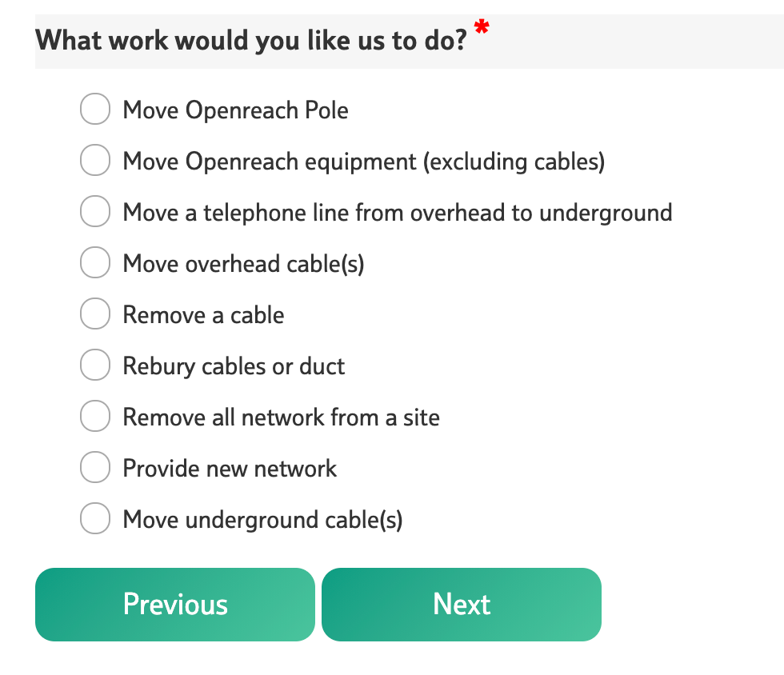Choose the Move Openreach equipment radio circle
The width and height of the screenshot is (784, 675).
click(x=94, y=161)
